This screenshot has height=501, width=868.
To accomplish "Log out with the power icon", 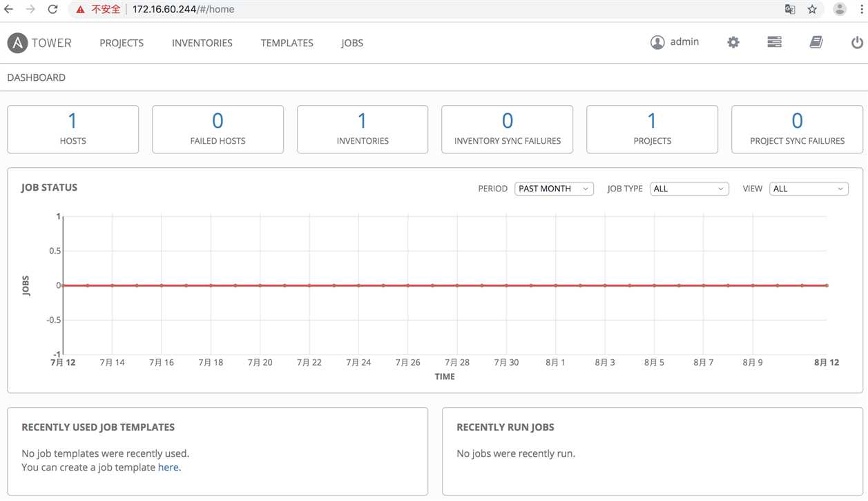I will click(x=857, y=42).
